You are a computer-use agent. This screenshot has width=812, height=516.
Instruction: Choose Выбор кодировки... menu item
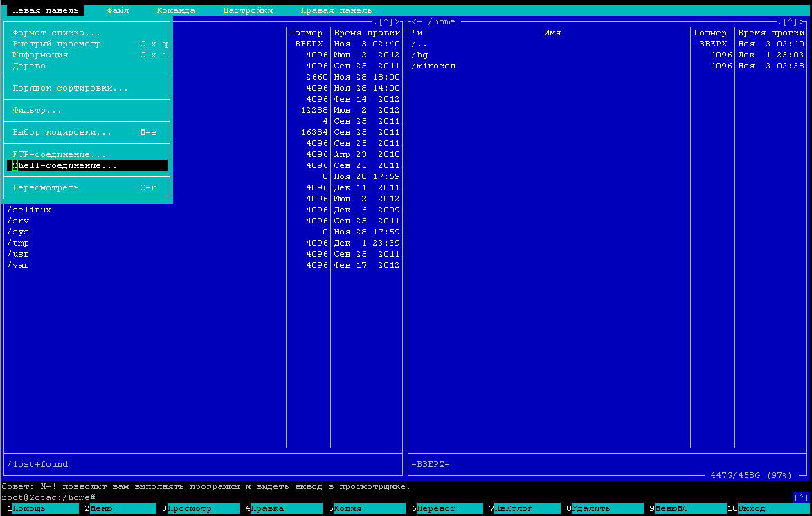pyautogui.click(x=62, y=132)
